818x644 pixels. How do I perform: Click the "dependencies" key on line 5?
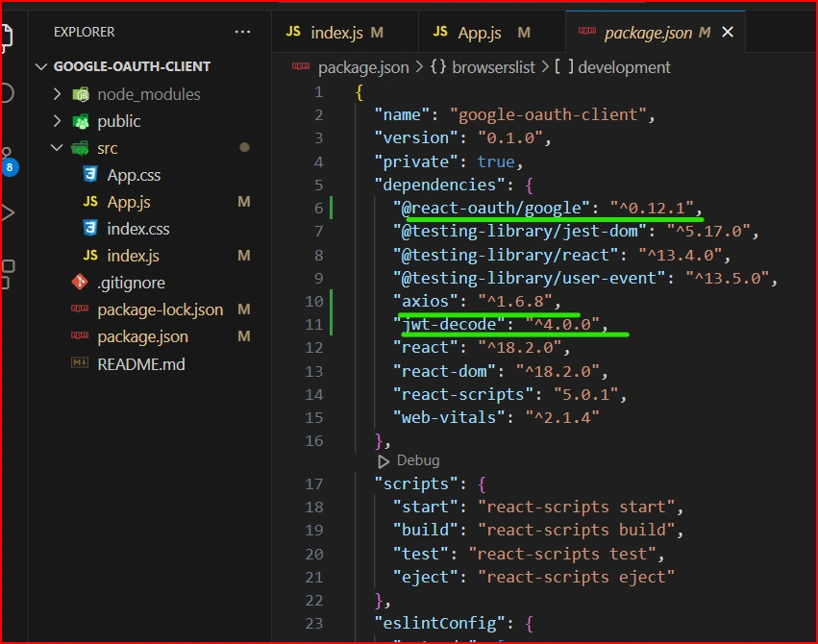(x=439, y=185)
